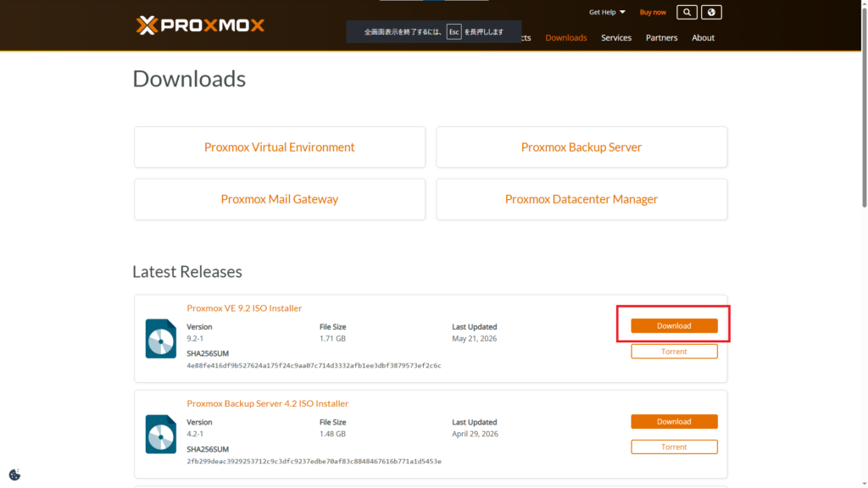
Task: Open Proxmox Backup Server 4.2 ISO Installer link
Action: (x=267, y=403)
